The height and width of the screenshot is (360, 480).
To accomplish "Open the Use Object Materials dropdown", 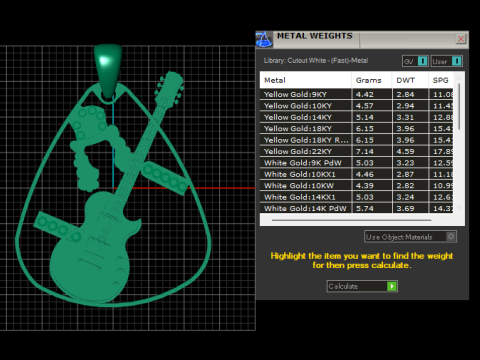I will pos(410,237).
